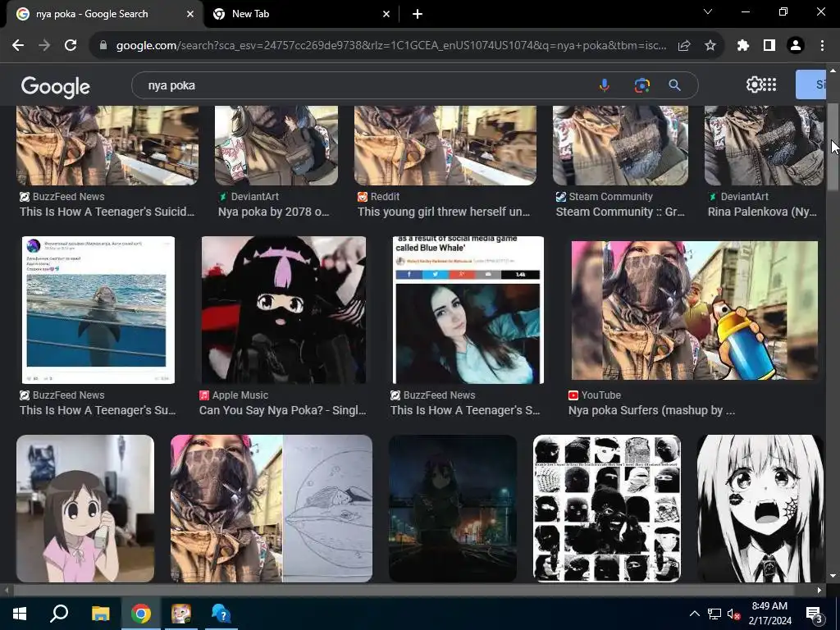Edit the nya poka search box
This screenshot has height=630, width=840.
tap(364, 85)
